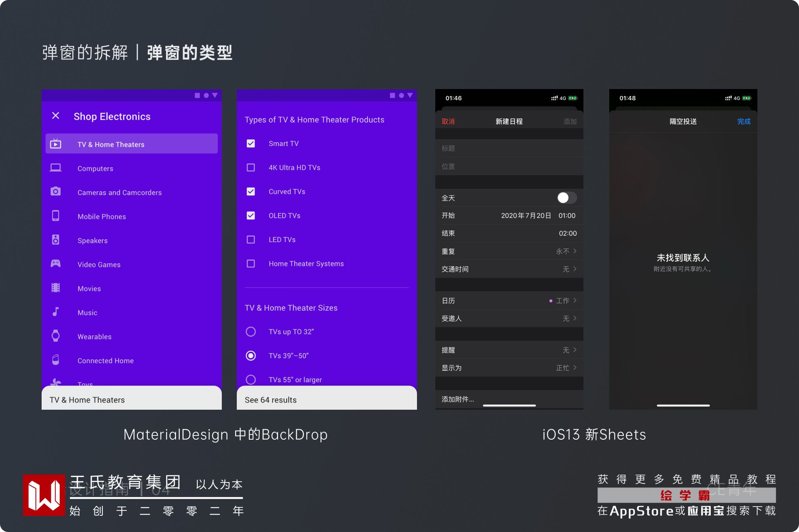Click the laptop icon next to Computers
This screenshot has height=532, width=799.
56,168
